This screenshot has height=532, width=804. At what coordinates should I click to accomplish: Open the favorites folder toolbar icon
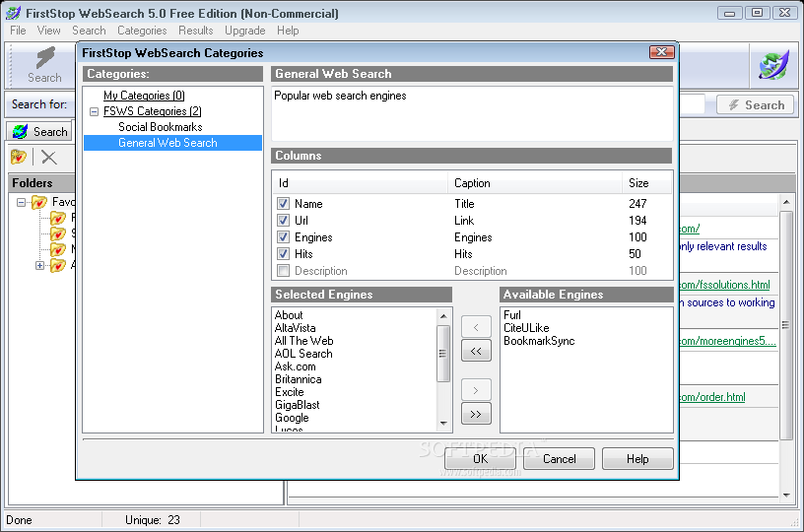coord(19,157)
